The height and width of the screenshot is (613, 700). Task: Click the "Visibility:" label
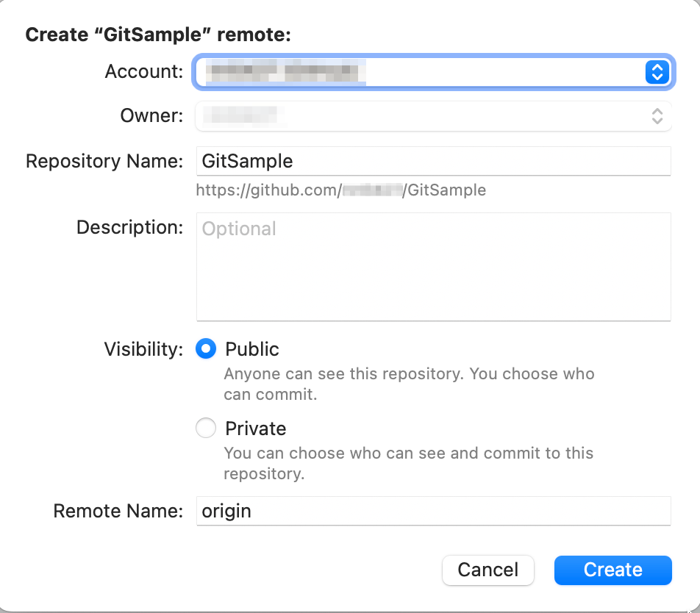click(x=143, y=348)
